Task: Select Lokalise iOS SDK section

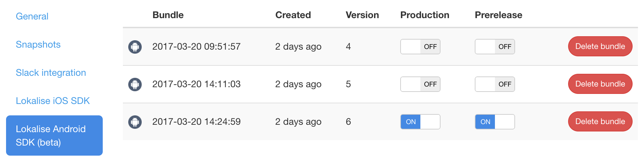Action: [53, 101]
